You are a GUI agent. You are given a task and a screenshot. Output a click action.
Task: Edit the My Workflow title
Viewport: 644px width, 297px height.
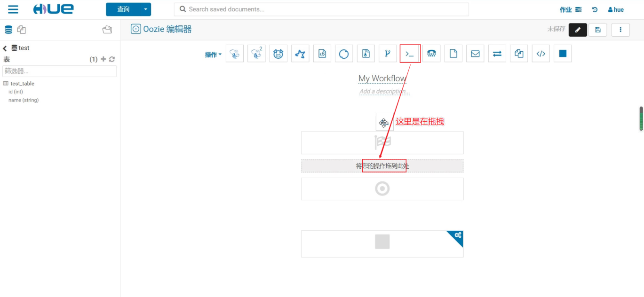(382, 78)
